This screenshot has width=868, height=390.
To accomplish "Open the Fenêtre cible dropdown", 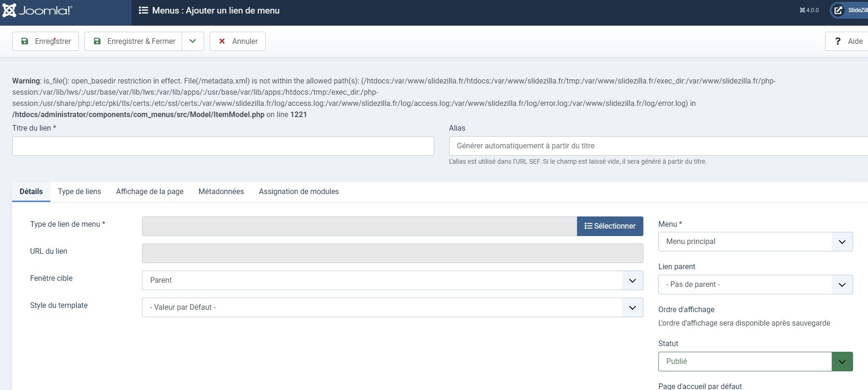I will click(393, 280).
